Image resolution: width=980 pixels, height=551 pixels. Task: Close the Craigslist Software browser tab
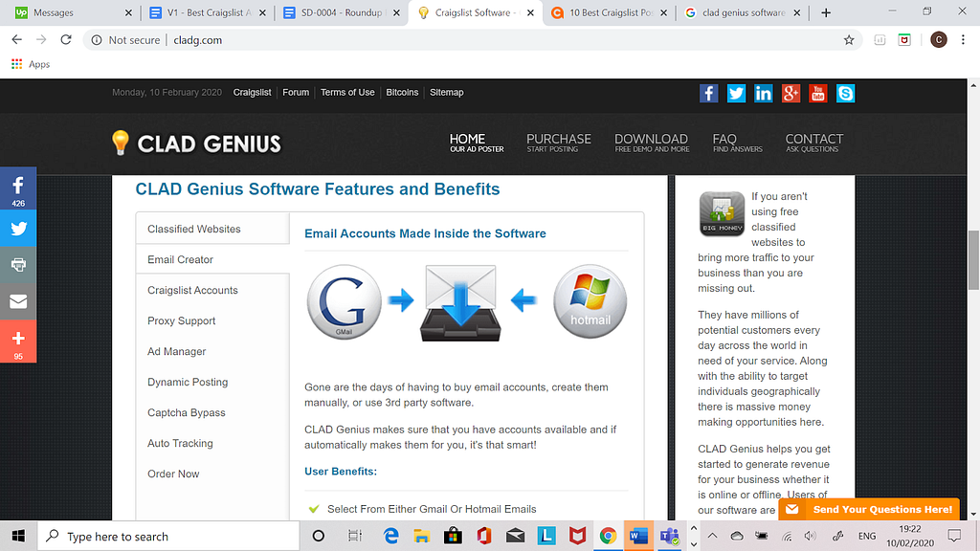tap(530, 12)
